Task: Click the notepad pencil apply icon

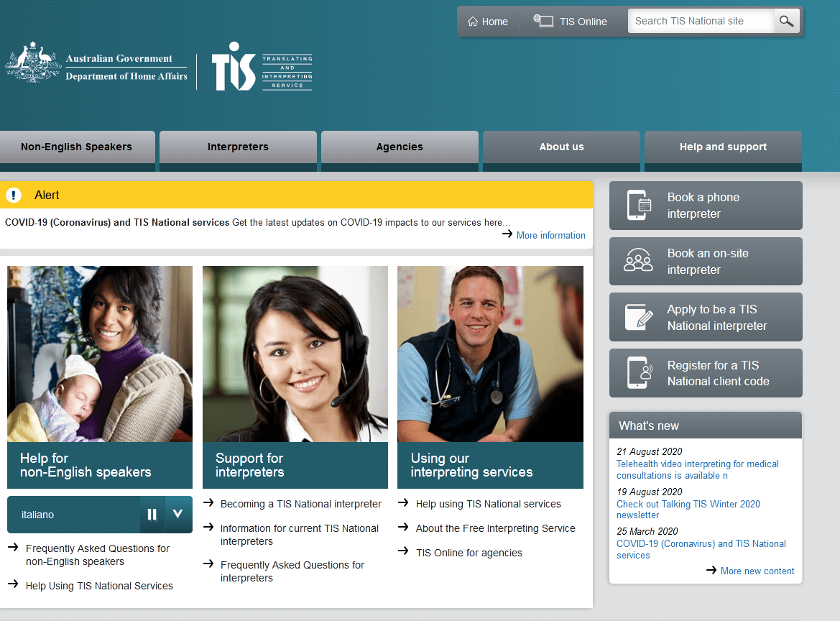Action: (639, 317)
